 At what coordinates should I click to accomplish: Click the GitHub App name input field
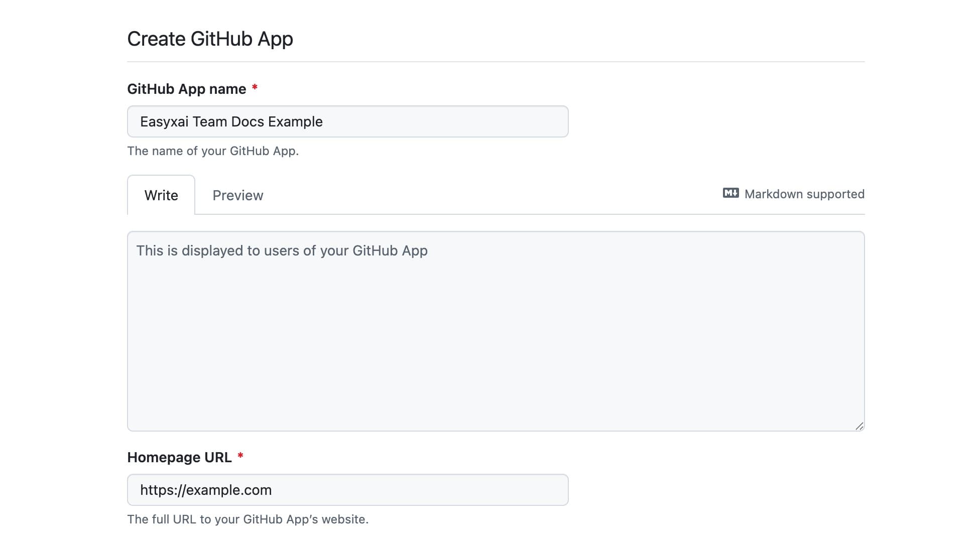coord(347,121)
